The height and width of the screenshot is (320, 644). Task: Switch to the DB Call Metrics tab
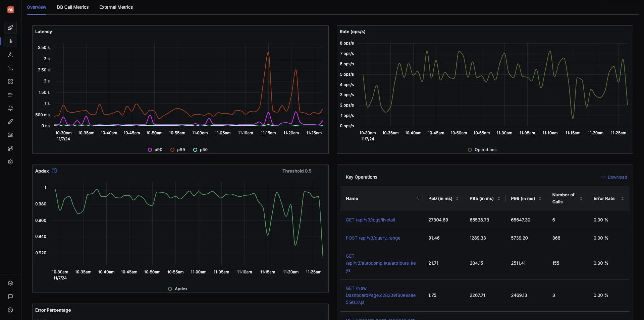[x=72, y=7]
